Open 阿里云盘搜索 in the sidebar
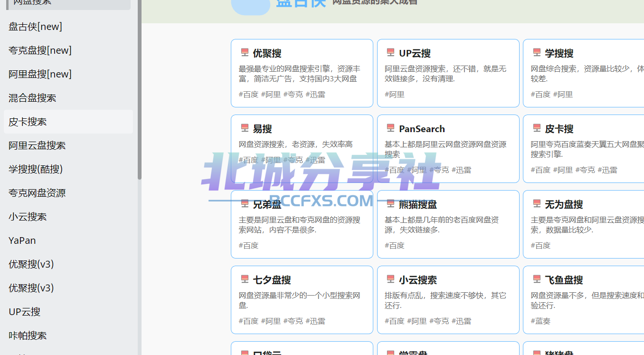This screenshot has width=644, height=355. coord(68,145)
